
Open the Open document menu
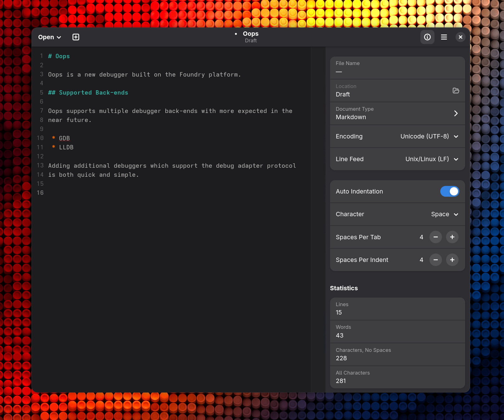pyautogui.click(x=49, y=37)
